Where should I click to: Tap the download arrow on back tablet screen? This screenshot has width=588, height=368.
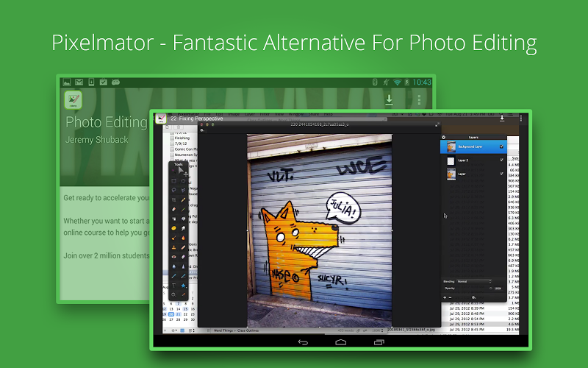(x=389, y=100)
